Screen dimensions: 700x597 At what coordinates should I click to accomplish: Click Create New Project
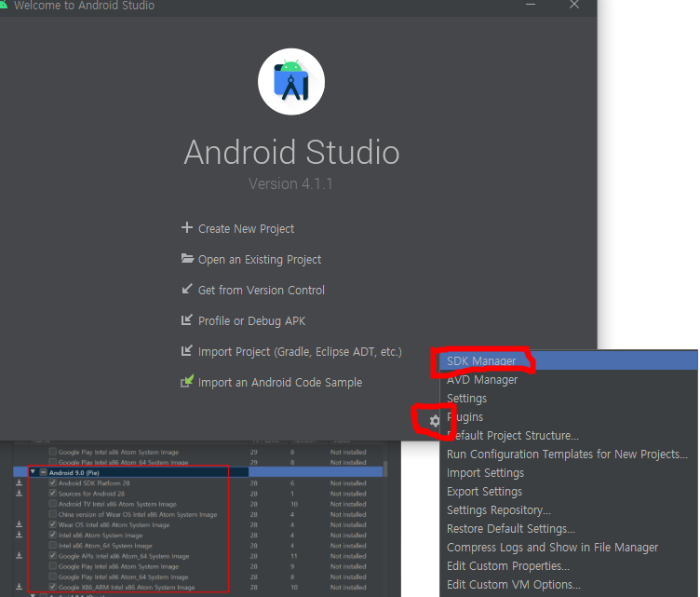tap(246, 228)
